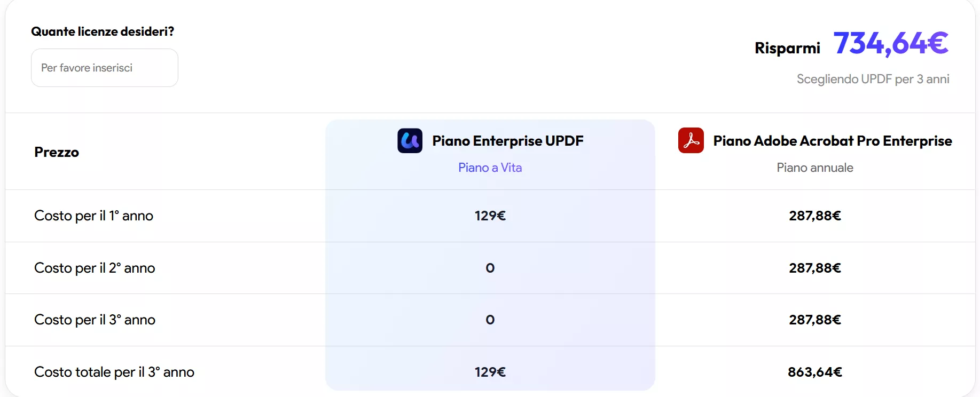Select the Piano Adobe Acrobat Pro Enterprise header
This screenshot has height=397, width=980.
[x=832, y=140]
